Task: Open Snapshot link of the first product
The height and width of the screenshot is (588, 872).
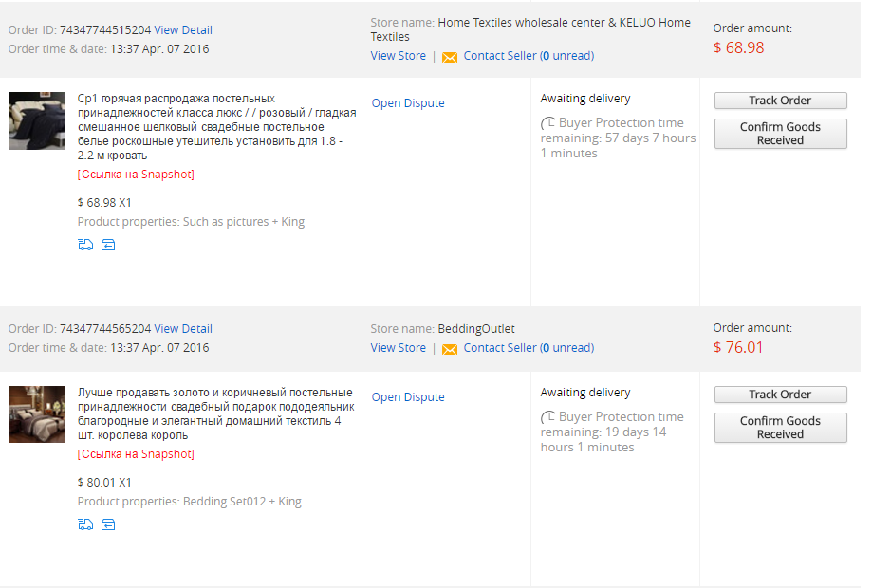Action: point(136,174)
